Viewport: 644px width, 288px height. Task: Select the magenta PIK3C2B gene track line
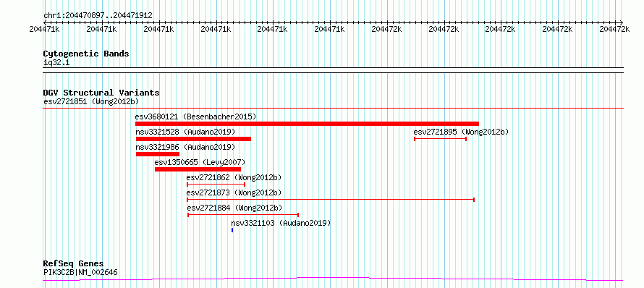pyautogui.click(x=333, y=279)
